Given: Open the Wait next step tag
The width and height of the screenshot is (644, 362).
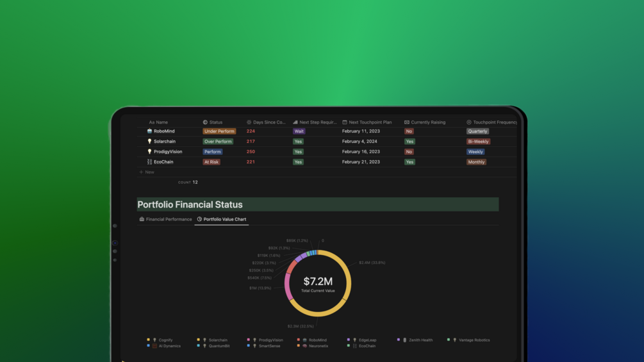Looking at the screenshot, I should (x=299, y=131).
